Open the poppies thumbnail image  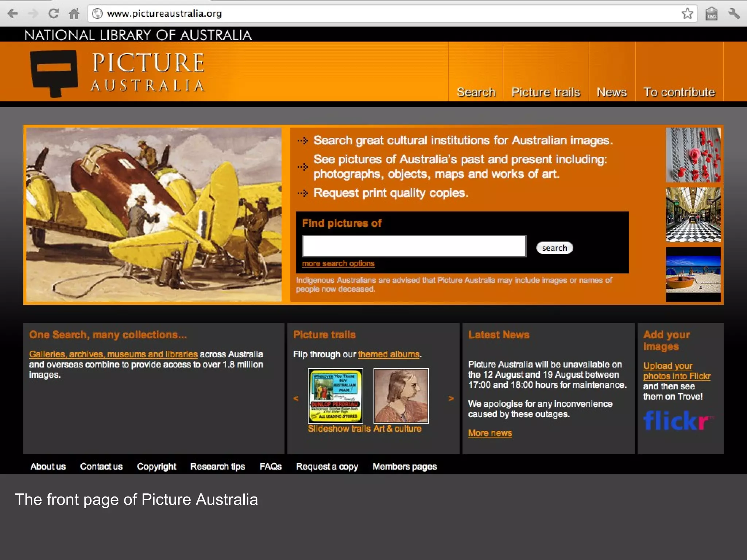pos(693,155)
